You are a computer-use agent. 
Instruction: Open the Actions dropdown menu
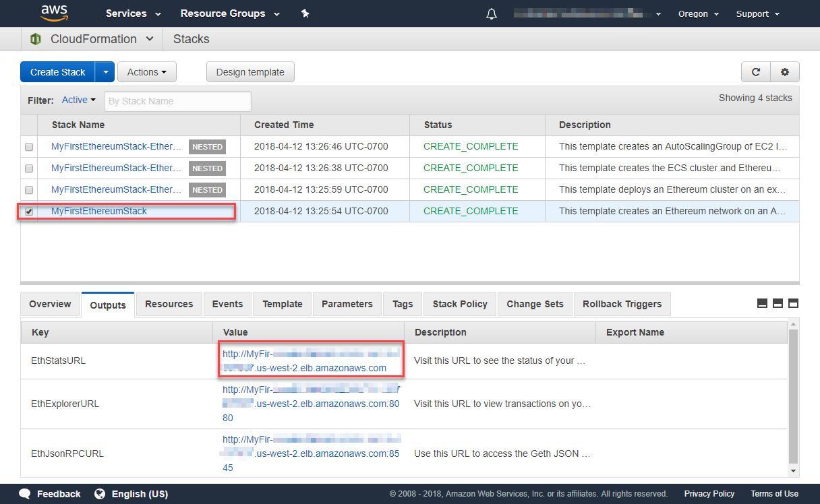point(146,71)
